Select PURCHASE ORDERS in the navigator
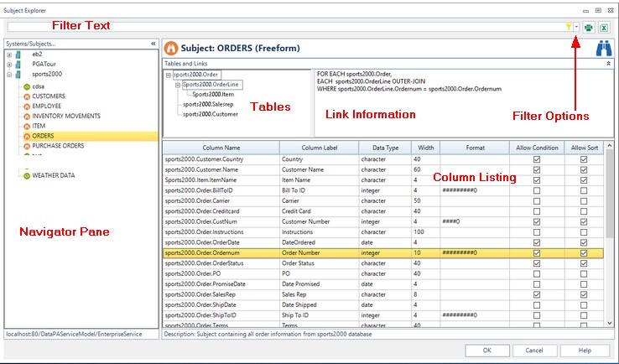Screen dimensions: 619x364 point(58,145)
